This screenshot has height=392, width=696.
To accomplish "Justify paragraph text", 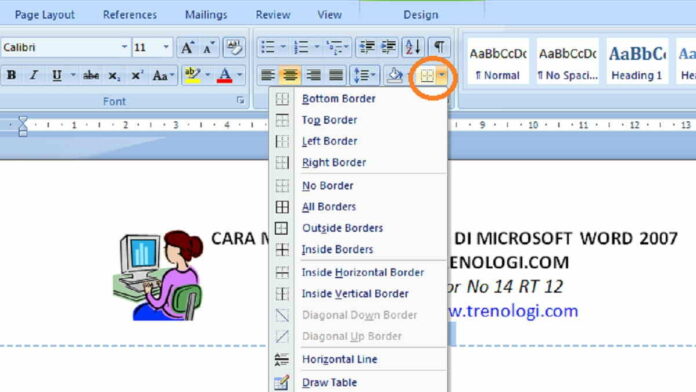I will tap(336, 75).
